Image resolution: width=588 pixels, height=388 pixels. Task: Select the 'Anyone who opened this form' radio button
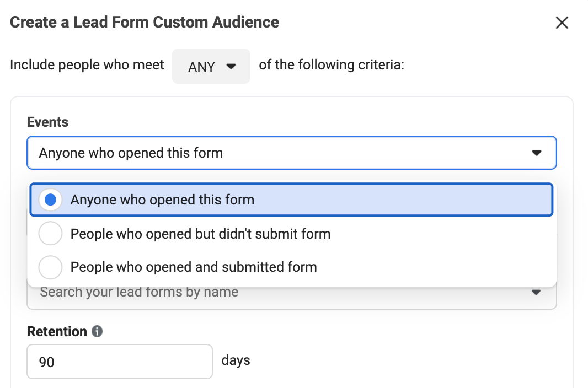[50, 200]
